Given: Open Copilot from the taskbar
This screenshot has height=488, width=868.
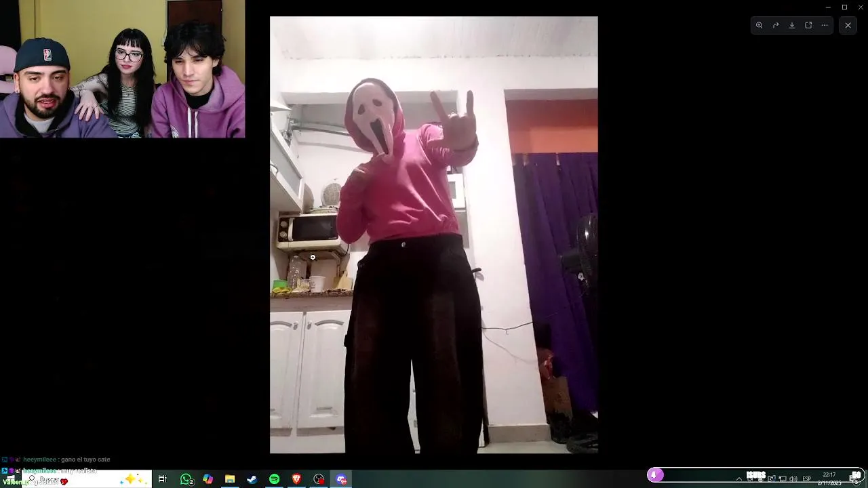Looking at the screenshot, I should tap(208, 479).
